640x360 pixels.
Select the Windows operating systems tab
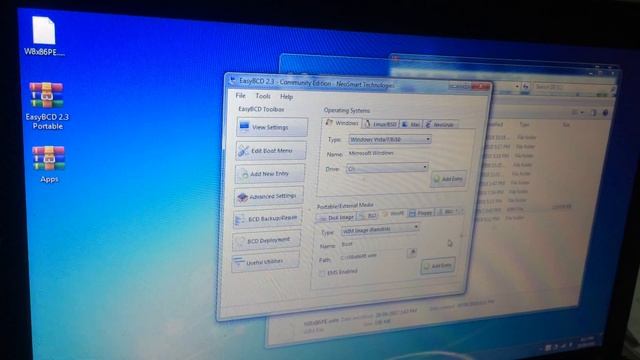[x=342, y=123]
